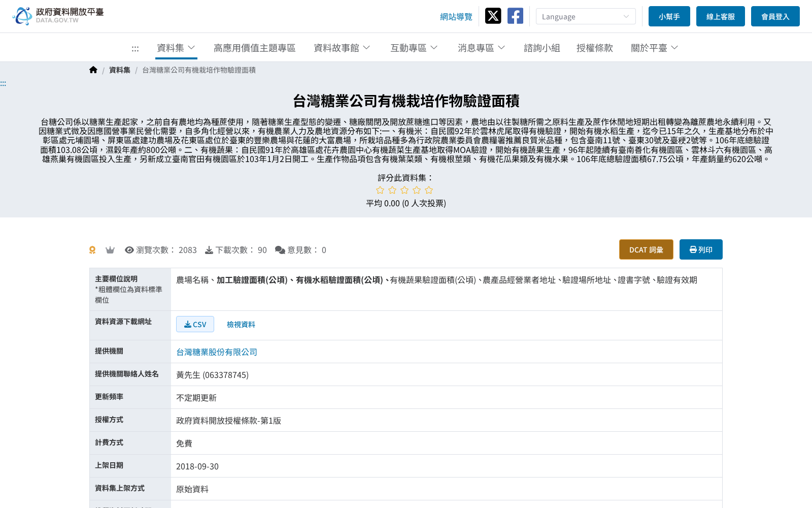This screenshot has width=812, height=508.
Task: Open 授權條款 menu item
Action: pos(595,48)
